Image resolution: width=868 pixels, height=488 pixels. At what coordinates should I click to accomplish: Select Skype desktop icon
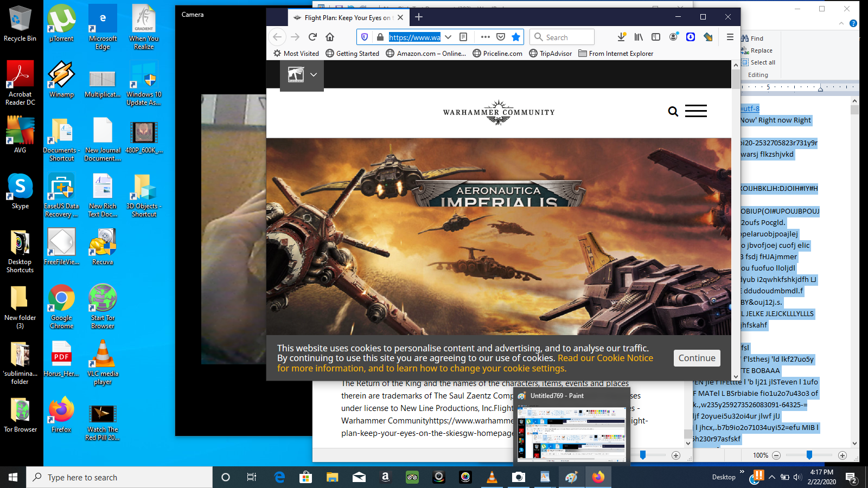pos(20,191)
